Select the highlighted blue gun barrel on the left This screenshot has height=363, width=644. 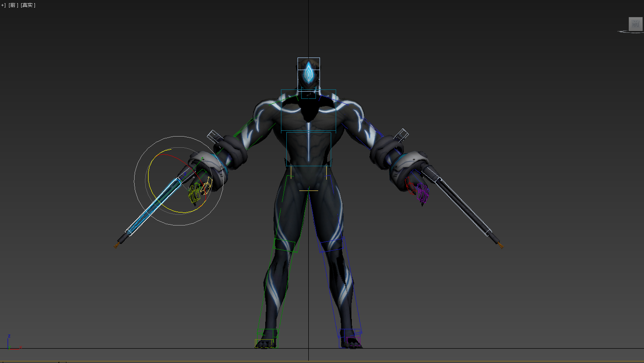pos(153,206)
